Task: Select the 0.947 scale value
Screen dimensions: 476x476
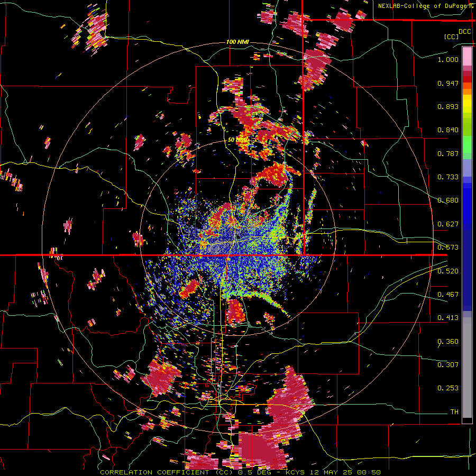Action: 448,83
